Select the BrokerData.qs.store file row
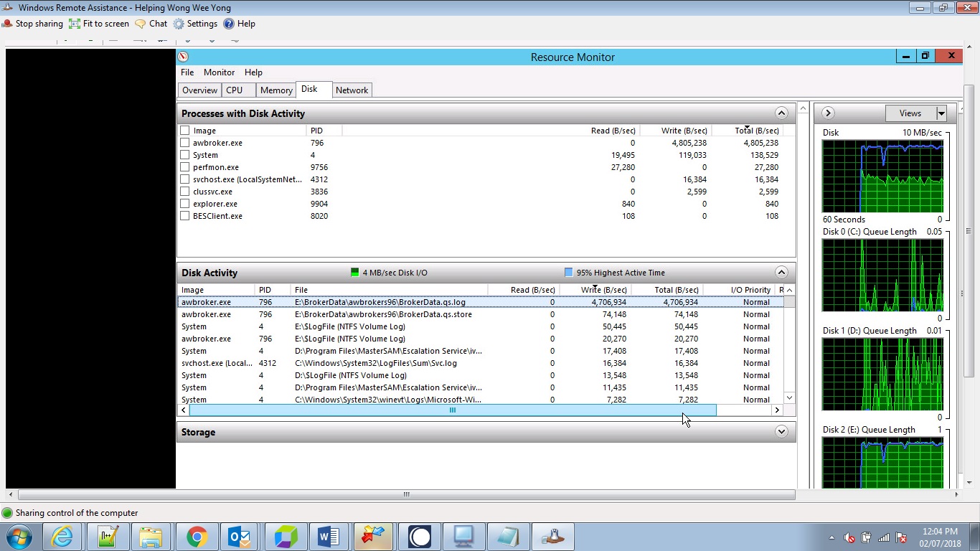The height and width of the screenshot is (551, 980). tap(480, 314)
